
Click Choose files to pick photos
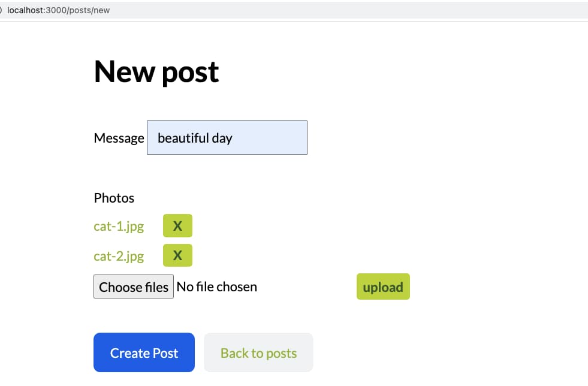133,287
